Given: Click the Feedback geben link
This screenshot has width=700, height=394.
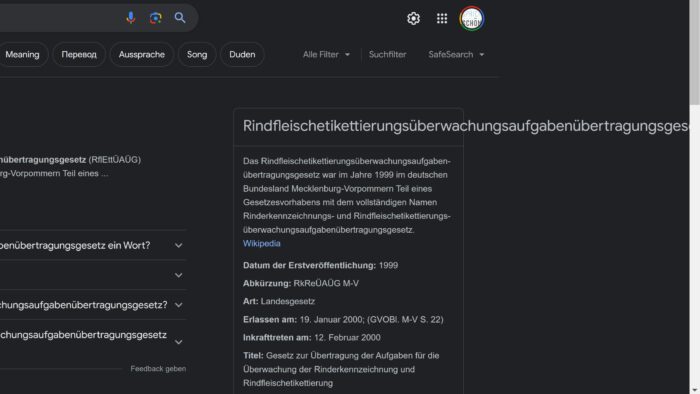Looking at the screenshot, I should (x=158, y=369).
